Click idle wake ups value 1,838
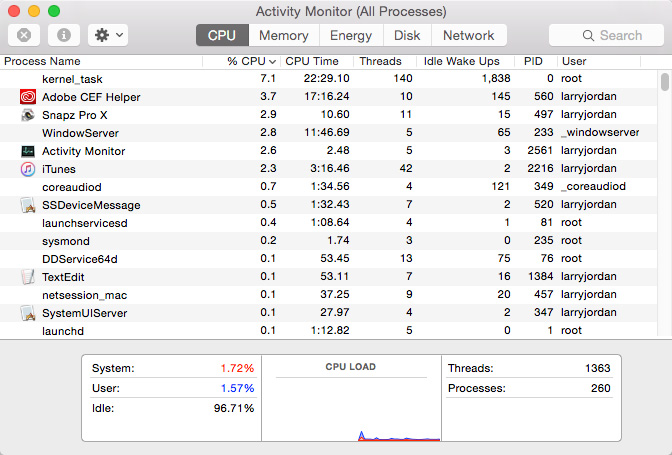672x455 pixels. 496,78
